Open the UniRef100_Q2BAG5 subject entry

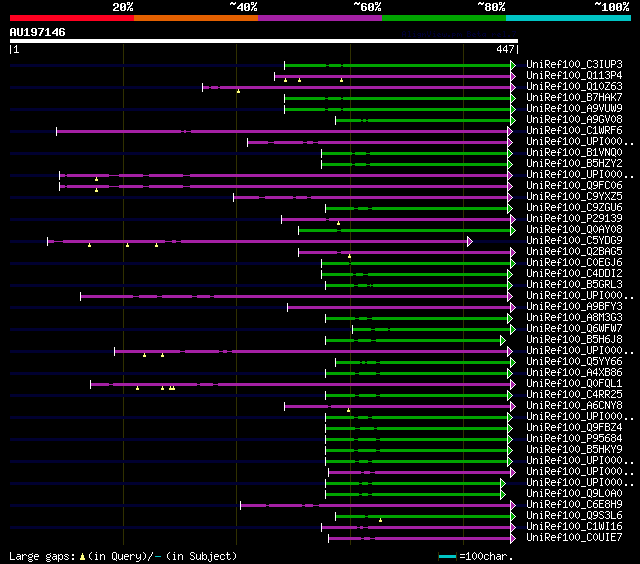[574, 252]
